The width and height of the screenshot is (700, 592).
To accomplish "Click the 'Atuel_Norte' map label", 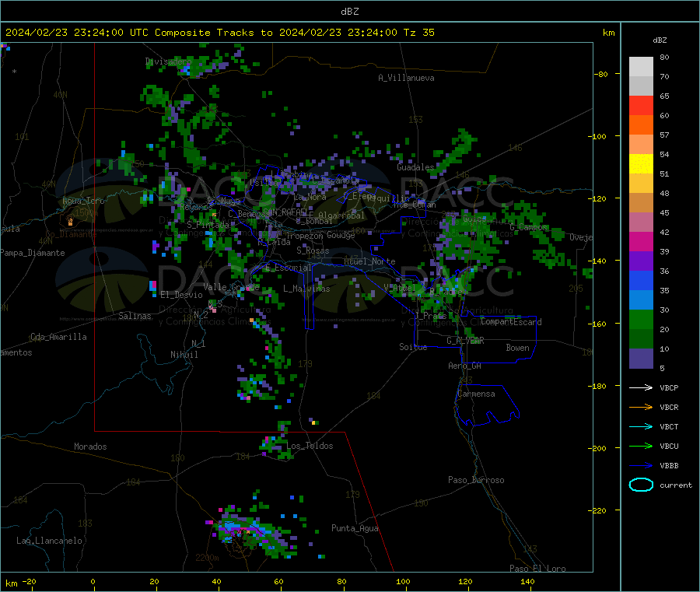I will (369, 261).
